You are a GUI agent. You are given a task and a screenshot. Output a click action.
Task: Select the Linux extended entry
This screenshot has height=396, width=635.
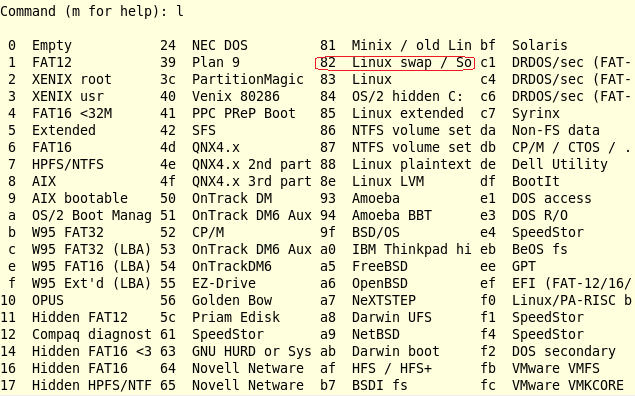pos(392,113)
